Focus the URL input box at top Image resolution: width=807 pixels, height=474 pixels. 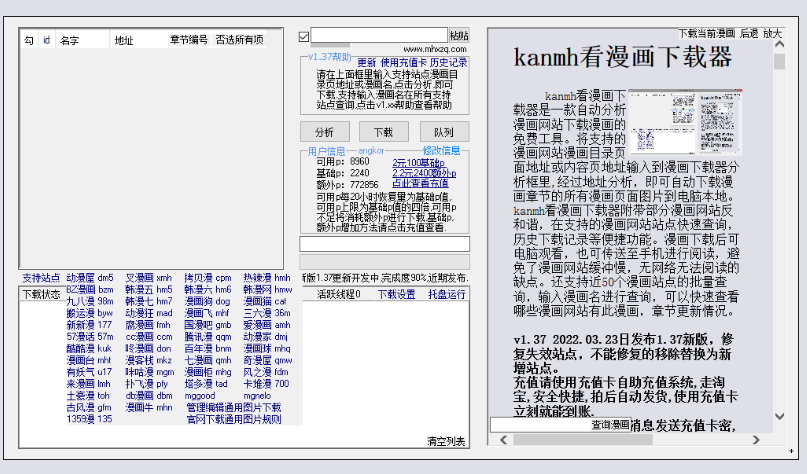(378, 36)
